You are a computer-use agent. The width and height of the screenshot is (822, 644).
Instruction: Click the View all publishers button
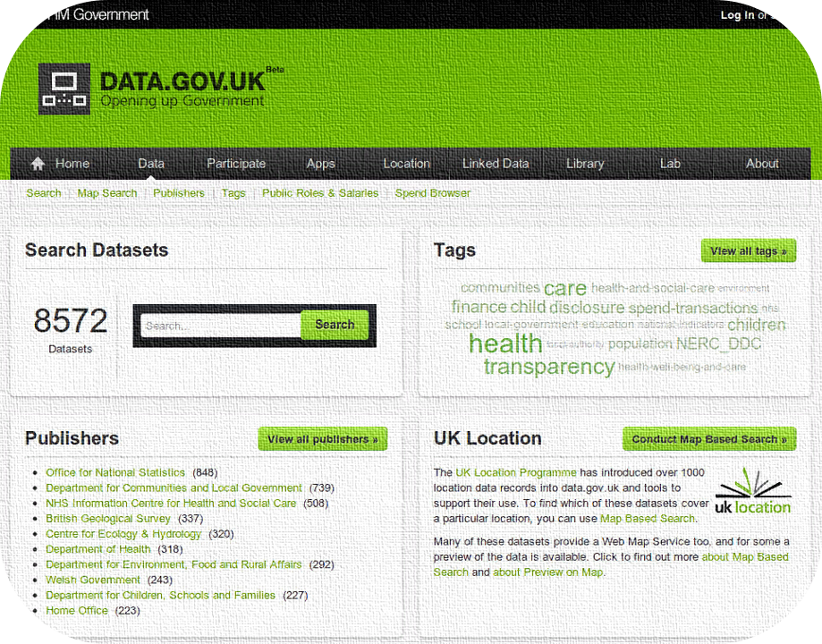pos(322,439)
